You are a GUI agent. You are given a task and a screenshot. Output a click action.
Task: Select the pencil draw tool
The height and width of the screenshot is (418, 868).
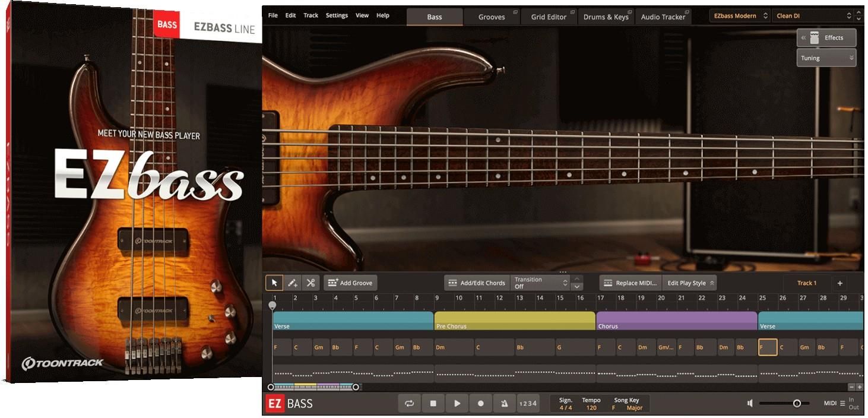[x=293, y=283]
